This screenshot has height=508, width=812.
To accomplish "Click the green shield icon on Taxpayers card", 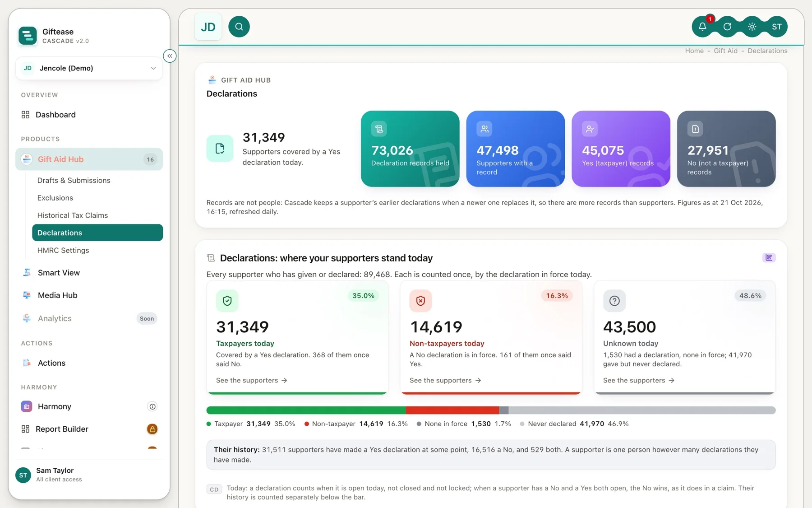I will click(227, 301).
